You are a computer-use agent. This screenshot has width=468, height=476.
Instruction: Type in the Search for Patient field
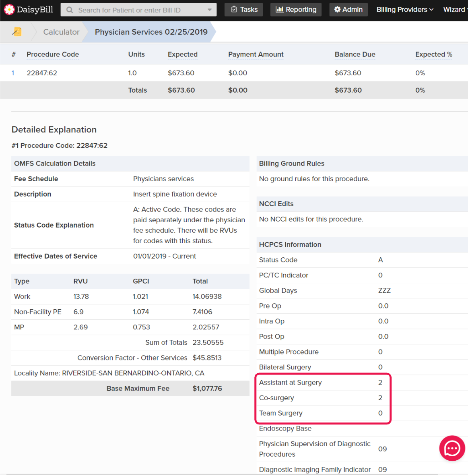137,10
